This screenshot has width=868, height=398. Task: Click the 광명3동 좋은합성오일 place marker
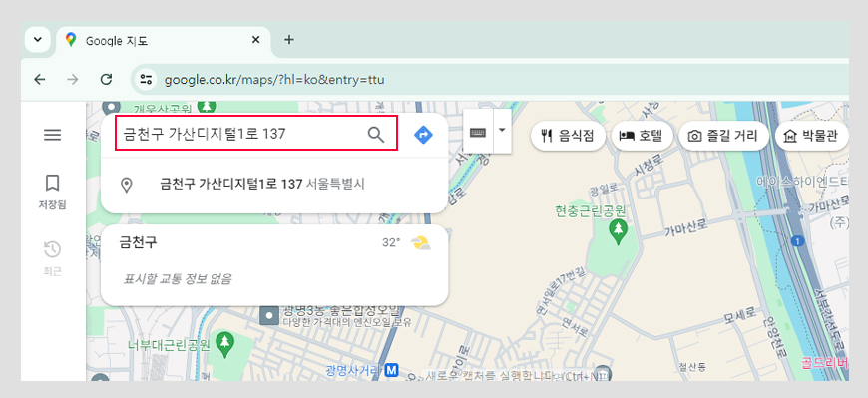pyautogui.click(x=269, y=315)
